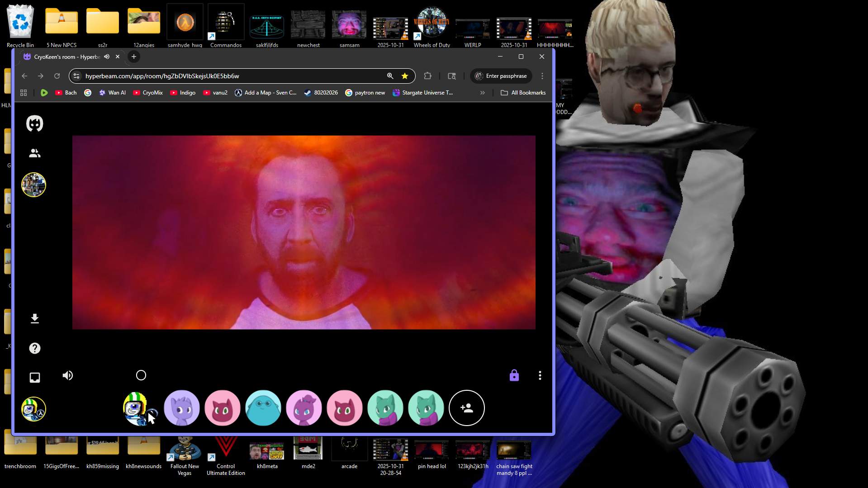Click the invite user plus button

466,408
